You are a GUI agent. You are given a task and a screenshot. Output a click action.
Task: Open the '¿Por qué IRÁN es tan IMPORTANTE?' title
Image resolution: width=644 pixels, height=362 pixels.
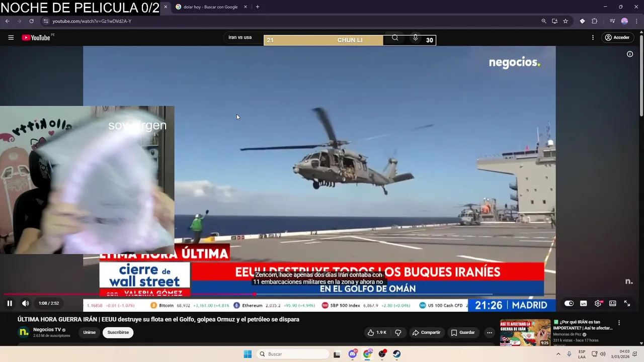[x=583, y=325]
